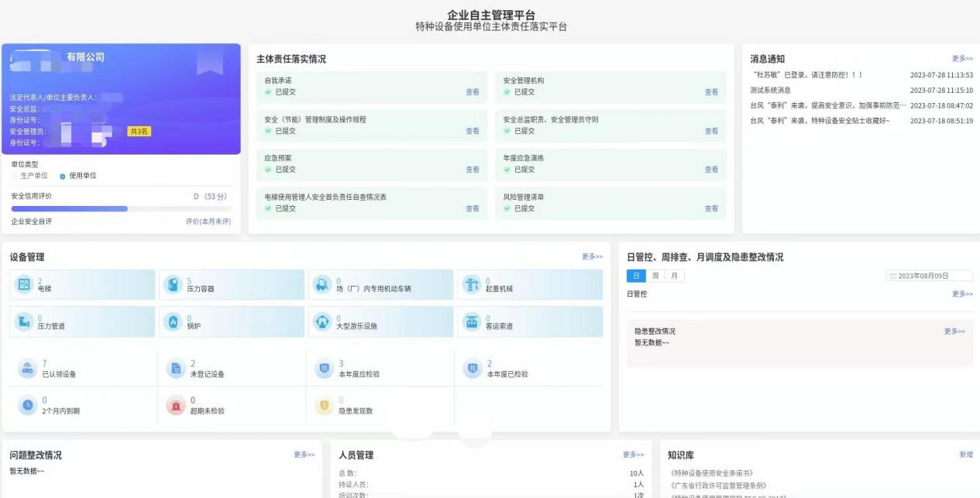The width and height of the screenshot is (980, 498).
Task: Click the calendar icon in date field
Action: 892,276
